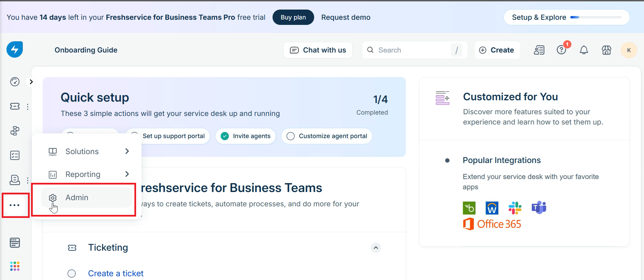The image size is (644, 280).
Task: Click the three-dots More icon in sidebar
Action: (15, 205)
